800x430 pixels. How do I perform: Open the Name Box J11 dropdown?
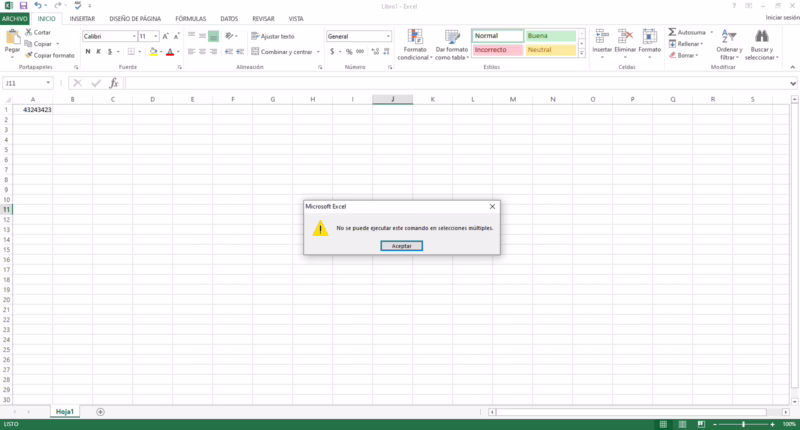click(x=48, y=83)
